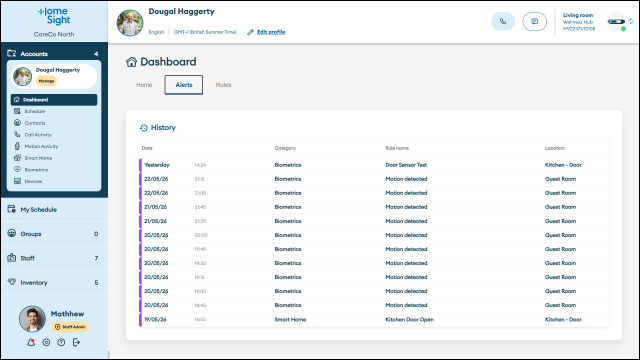Click the Inventory icon in sidebar
Screen dimensions: 640x360
[12, 282]
